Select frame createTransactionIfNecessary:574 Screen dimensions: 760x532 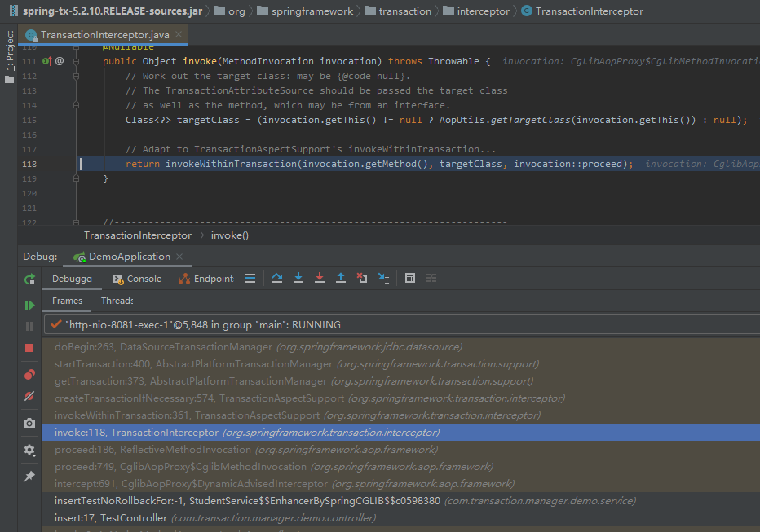(401, 398)
